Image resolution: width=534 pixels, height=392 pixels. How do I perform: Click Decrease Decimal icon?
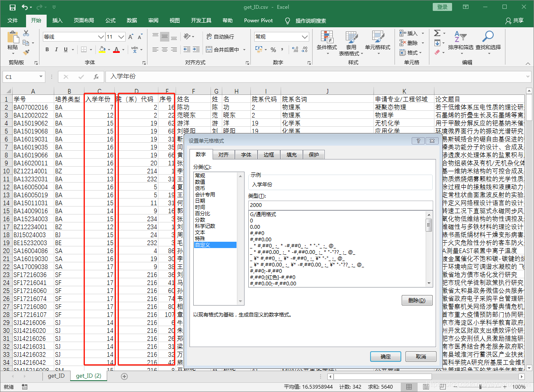pos(304,50)
